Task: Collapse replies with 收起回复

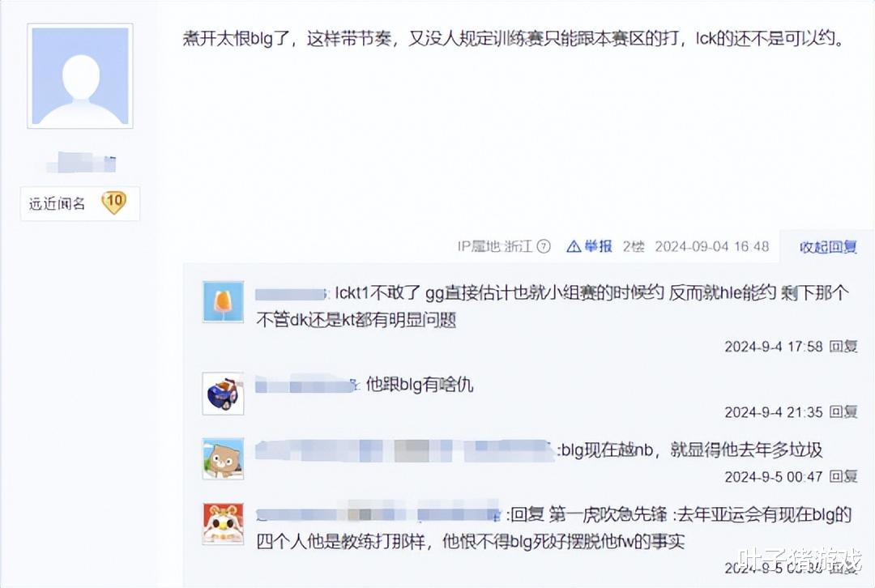Action: coord(828,246)
